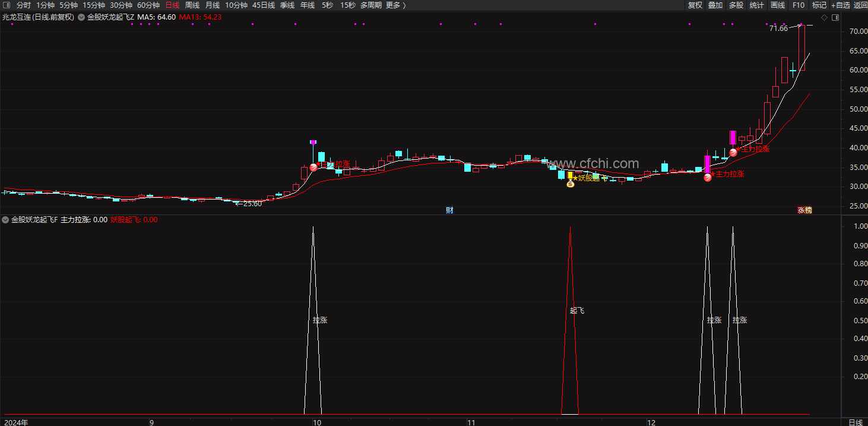
Task: Click the 起飞 label on red spike
Action: [577, 311]
